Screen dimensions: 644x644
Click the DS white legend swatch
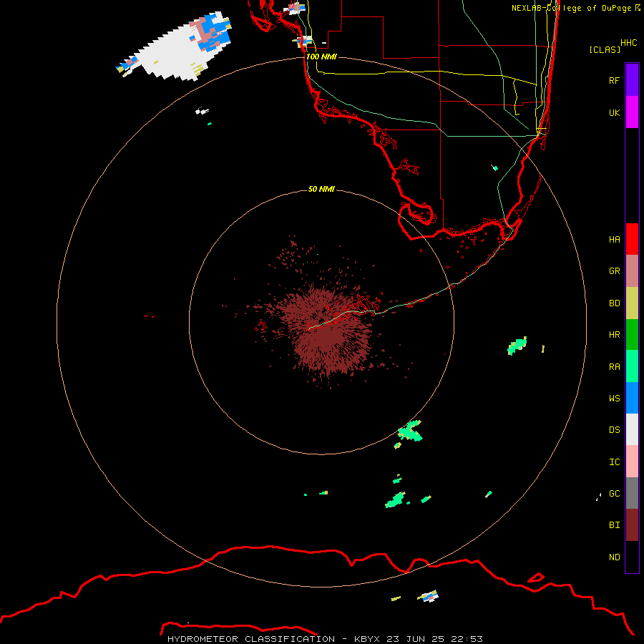(632, 429)
